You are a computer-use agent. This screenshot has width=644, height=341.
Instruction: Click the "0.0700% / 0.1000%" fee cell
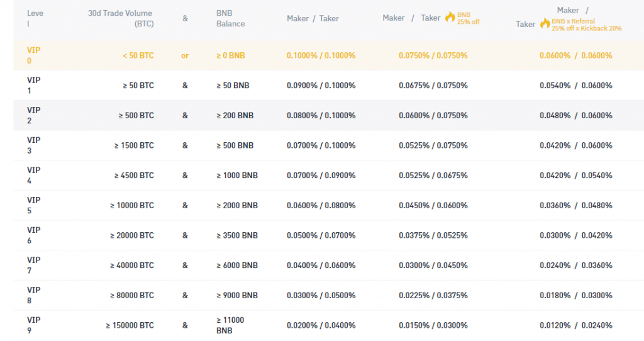coord(321,145)
